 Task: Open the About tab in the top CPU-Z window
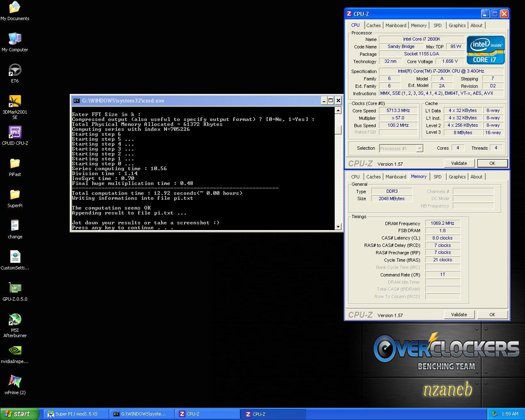(476, 25)
